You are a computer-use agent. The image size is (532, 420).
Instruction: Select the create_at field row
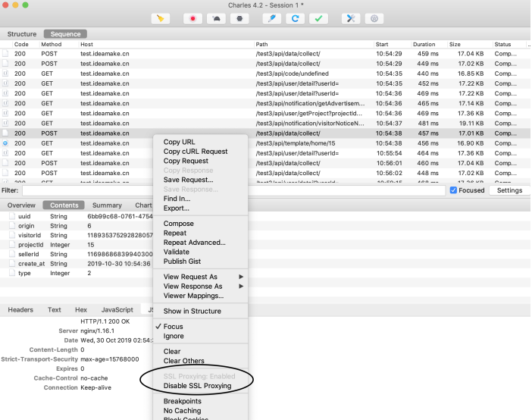(x=77, y=264)
